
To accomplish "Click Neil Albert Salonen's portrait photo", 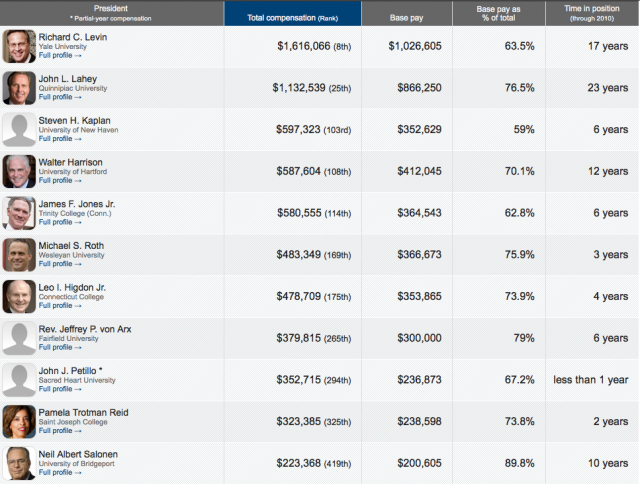I will [x=19, y=463].
